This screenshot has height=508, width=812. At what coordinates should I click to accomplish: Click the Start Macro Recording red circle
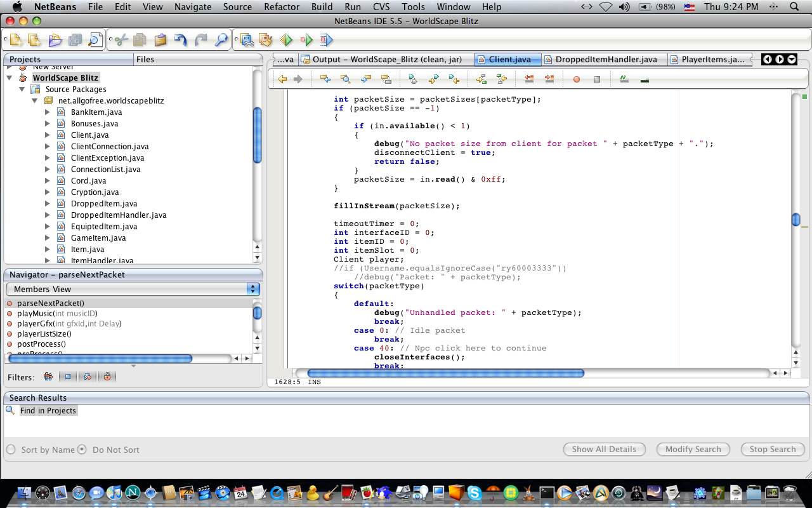pos(577,79)
